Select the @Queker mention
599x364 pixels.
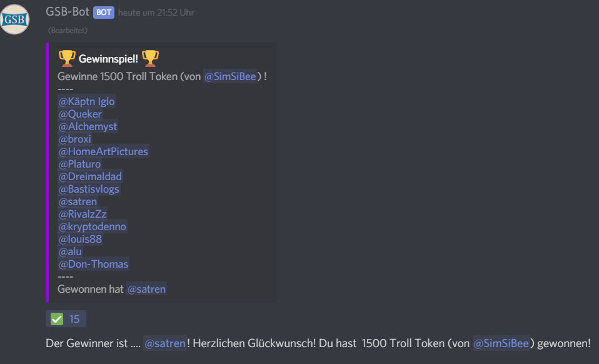pyautogui.click(x=80, y=114)
